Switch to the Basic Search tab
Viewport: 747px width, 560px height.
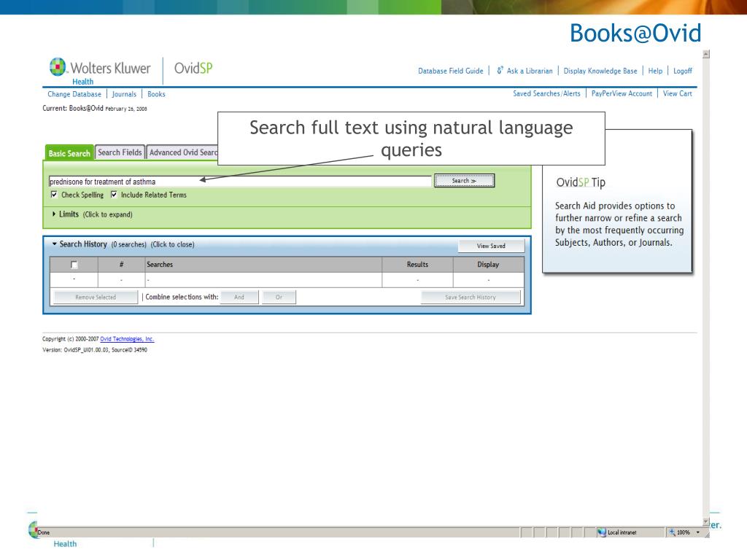(x=69, y=153)
